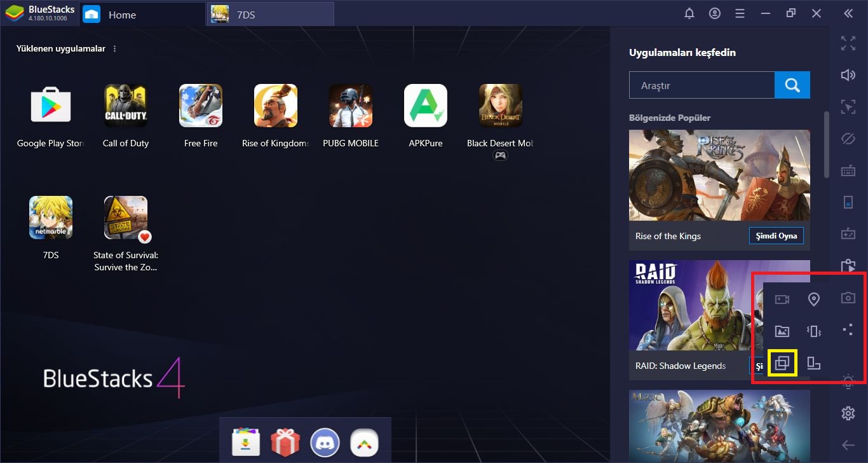Click the rotate screen phone icon
Viewport: 868px width, 463px height.
tap(848, 202)
